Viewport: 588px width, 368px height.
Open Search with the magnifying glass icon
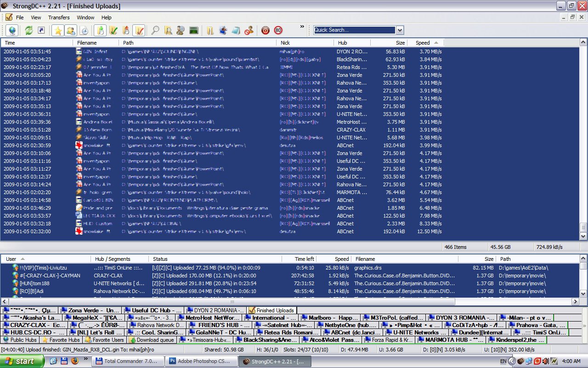coord(155,30)
